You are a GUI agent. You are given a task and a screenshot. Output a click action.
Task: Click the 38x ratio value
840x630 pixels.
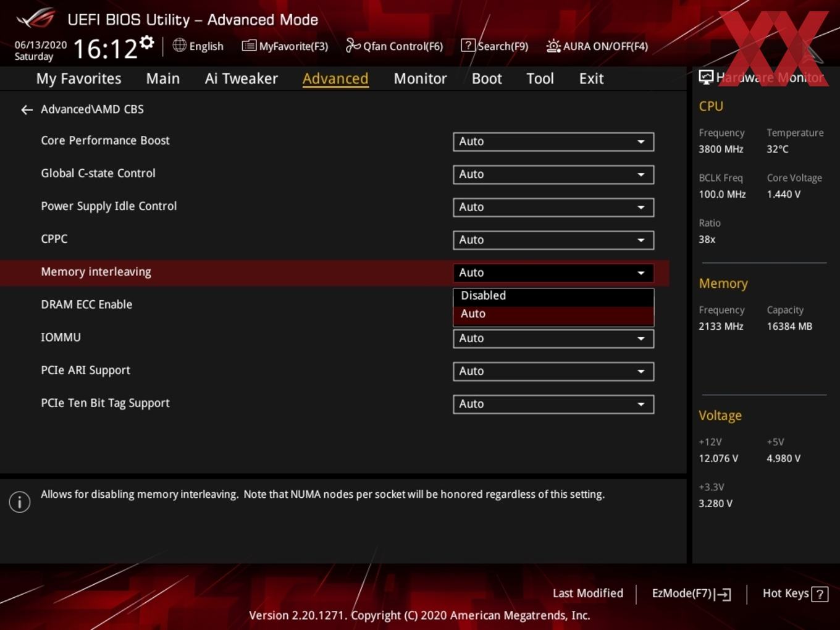point(707,240)
